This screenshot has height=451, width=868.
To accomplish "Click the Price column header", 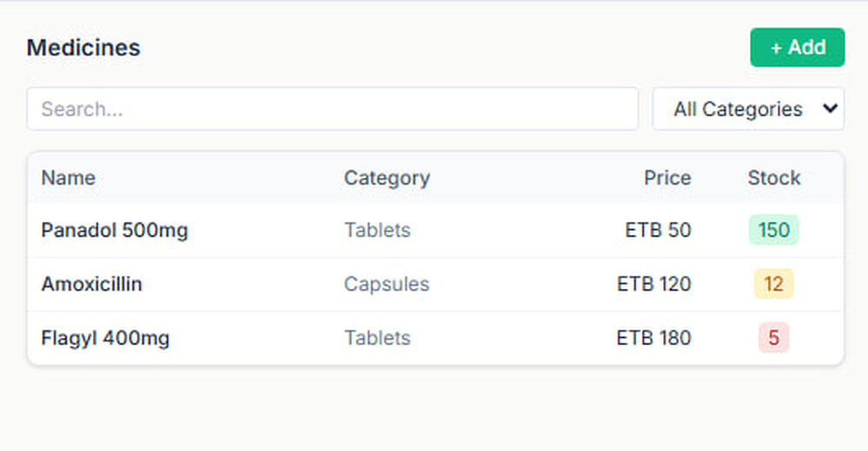I will (x=667, y=178).
